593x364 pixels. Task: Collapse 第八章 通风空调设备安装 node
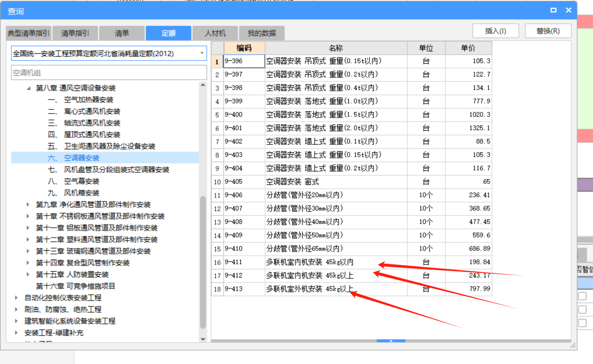(28, 88)
